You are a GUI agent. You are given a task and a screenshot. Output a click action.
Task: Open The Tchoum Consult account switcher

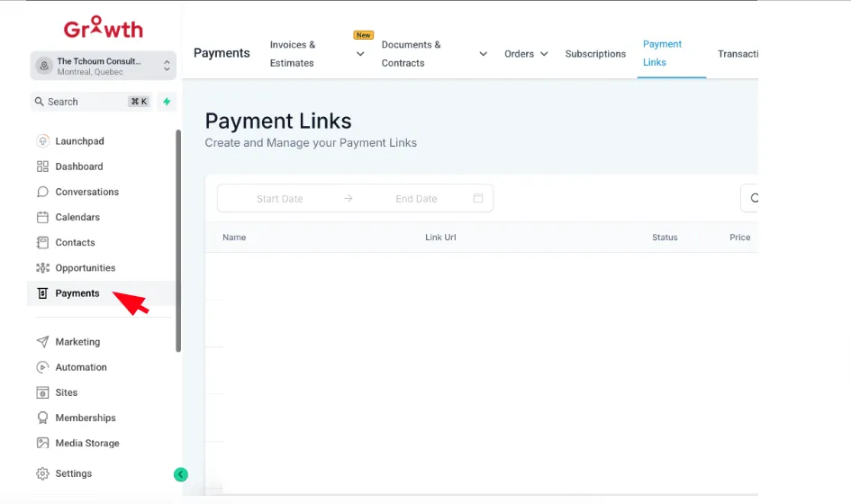[x=104, y=66]
